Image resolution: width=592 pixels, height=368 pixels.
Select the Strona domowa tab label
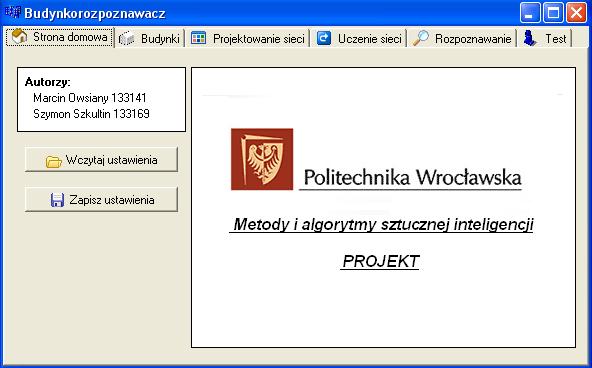click(70, 37)
